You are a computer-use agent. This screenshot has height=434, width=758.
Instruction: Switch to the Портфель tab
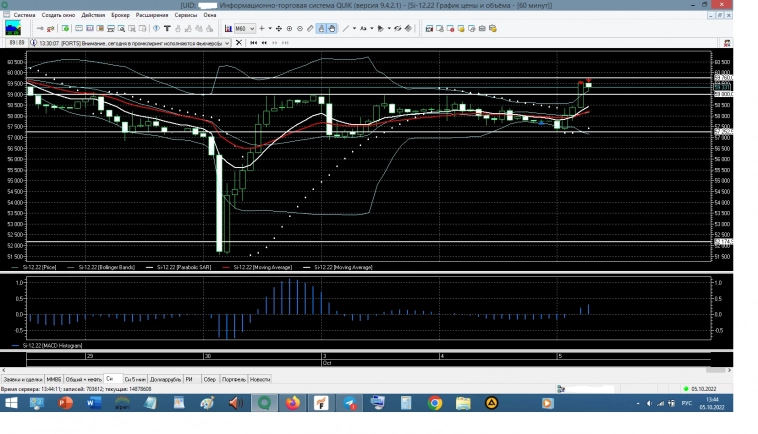click(233, 379)
